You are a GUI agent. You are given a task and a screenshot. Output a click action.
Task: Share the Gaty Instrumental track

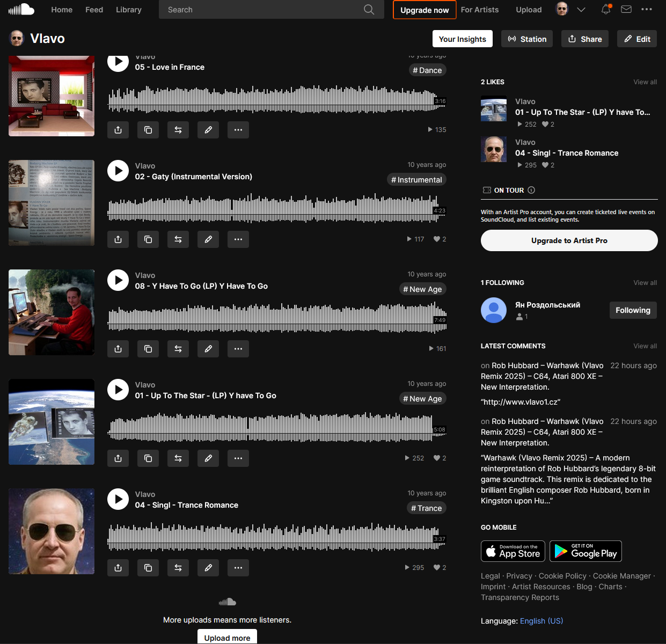118,239
